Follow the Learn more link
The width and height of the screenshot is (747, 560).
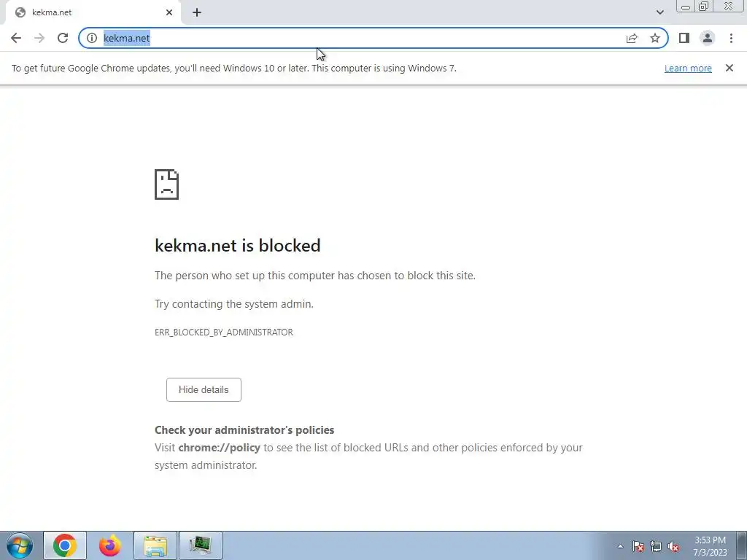click(x=688, y=68)
